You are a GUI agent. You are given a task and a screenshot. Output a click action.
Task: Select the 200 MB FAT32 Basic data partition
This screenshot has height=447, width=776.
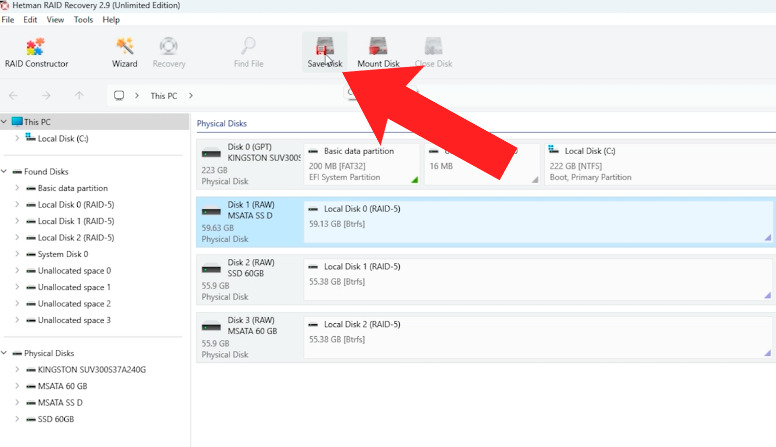coord(361,164)
